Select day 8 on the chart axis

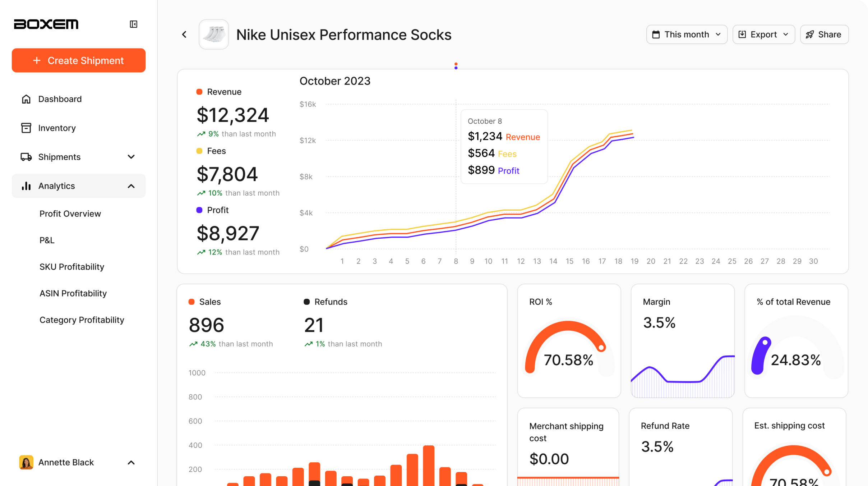pyautogui.click(x=456, y=261)
